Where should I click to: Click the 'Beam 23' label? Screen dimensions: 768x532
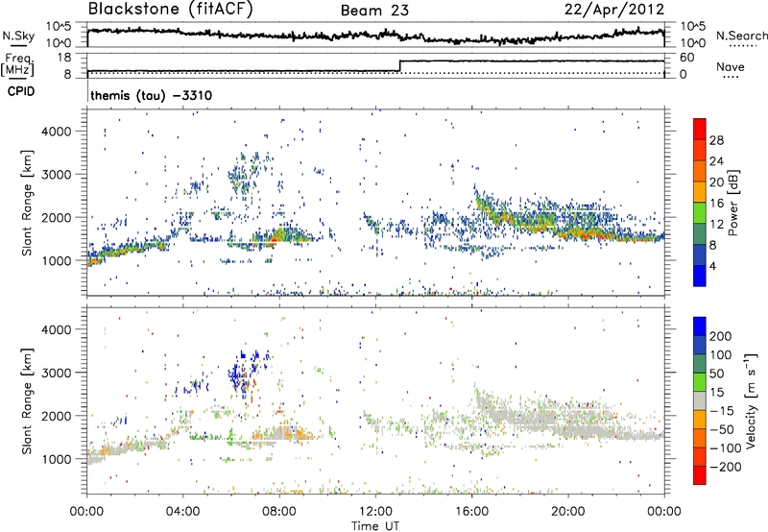374,11
